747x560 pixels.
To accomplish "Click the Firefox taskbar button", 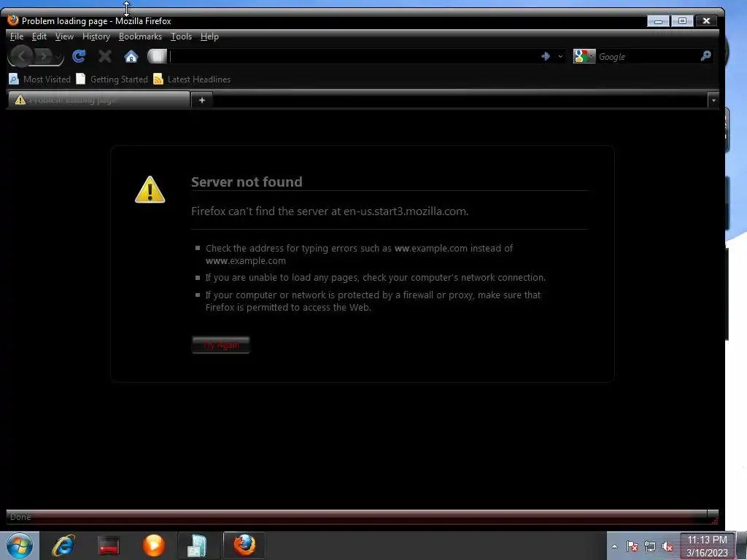I will 244,545.
